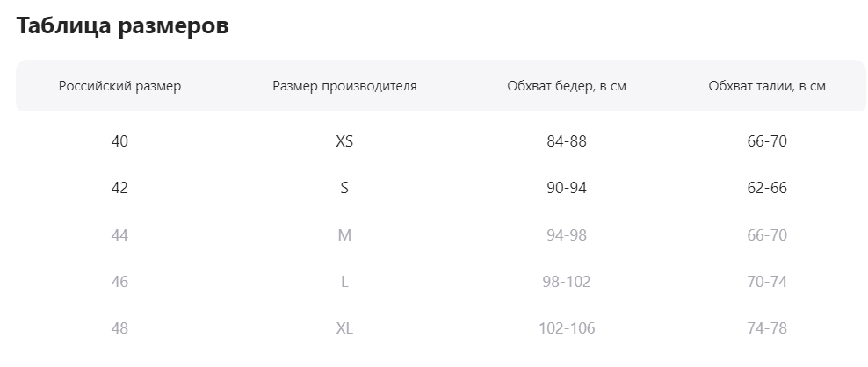This screenshot has height=367, width=868.
Task: Click the "Российский размер" column header
Action: 120,86
